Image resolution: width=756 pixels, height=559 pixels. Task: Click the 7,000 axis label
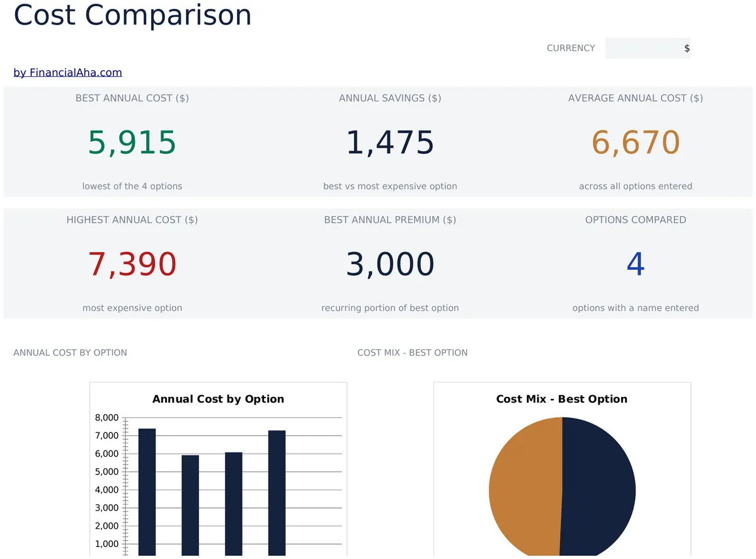click(x=106, y=436)
